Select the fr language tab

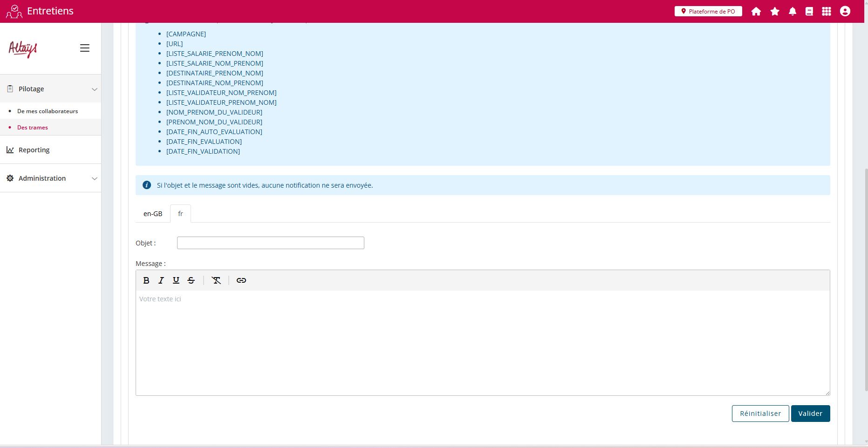(180, 214)
